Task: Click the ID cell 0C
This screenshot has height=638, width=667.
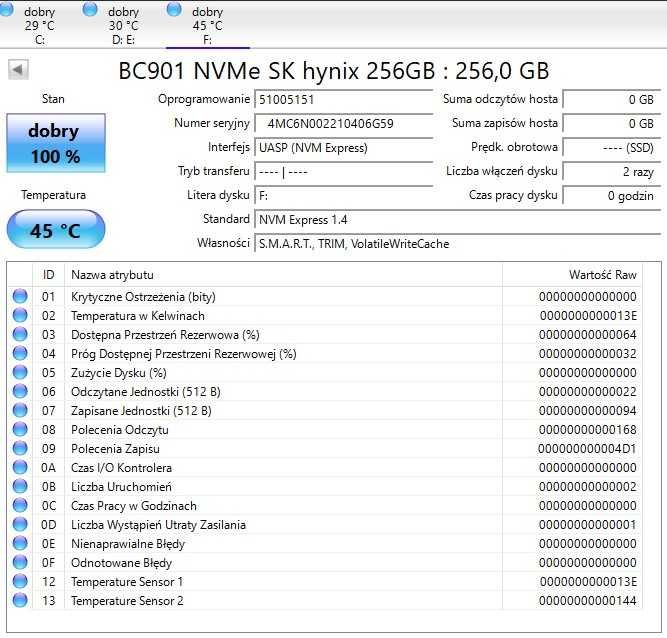Action: [x=48, y=506]
